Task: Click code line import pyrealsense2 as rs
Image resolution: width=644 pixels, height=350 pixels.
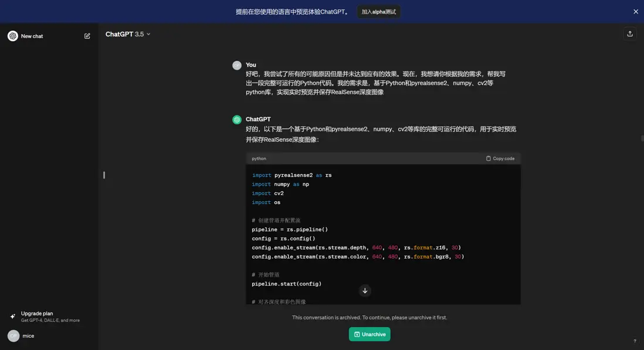Action: (292, 175)
